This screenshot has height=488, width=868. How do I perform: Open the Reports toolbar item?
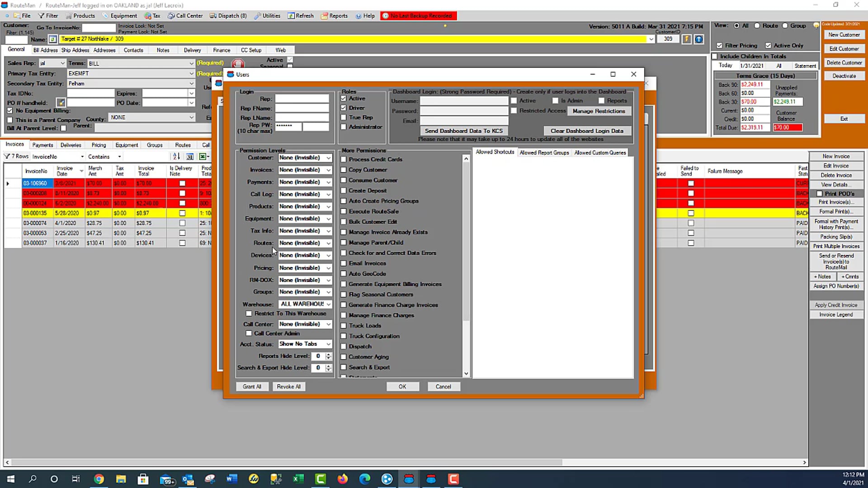point(334,15)
